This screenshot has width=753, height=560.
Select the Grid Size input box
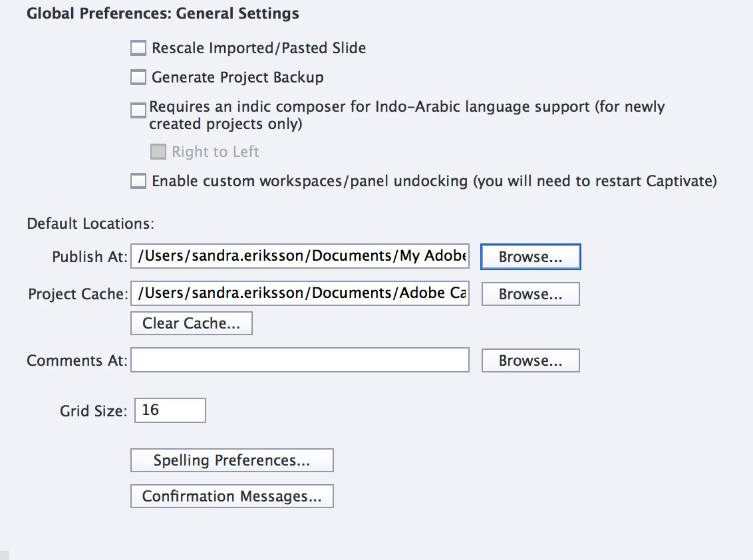[170, 410]
